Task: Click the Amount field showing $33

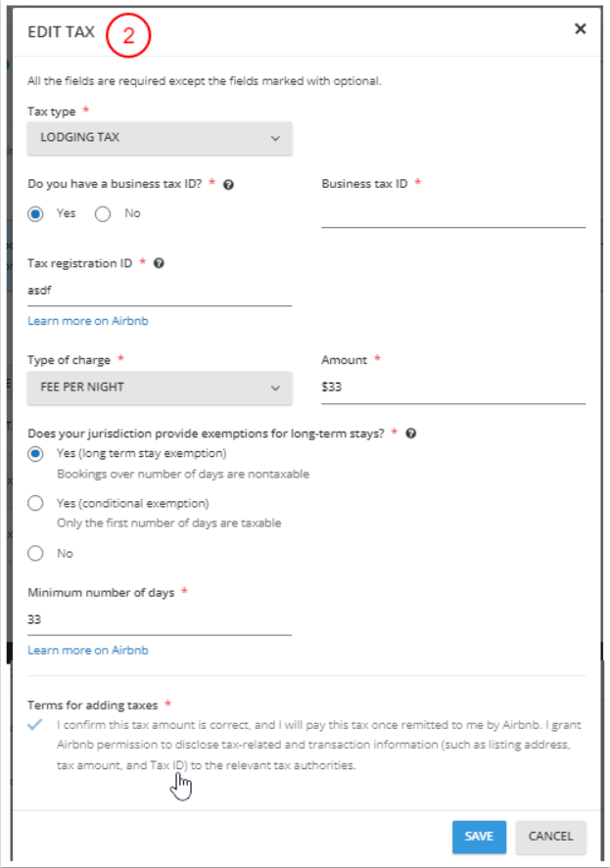Action: [x=452, y=388]
